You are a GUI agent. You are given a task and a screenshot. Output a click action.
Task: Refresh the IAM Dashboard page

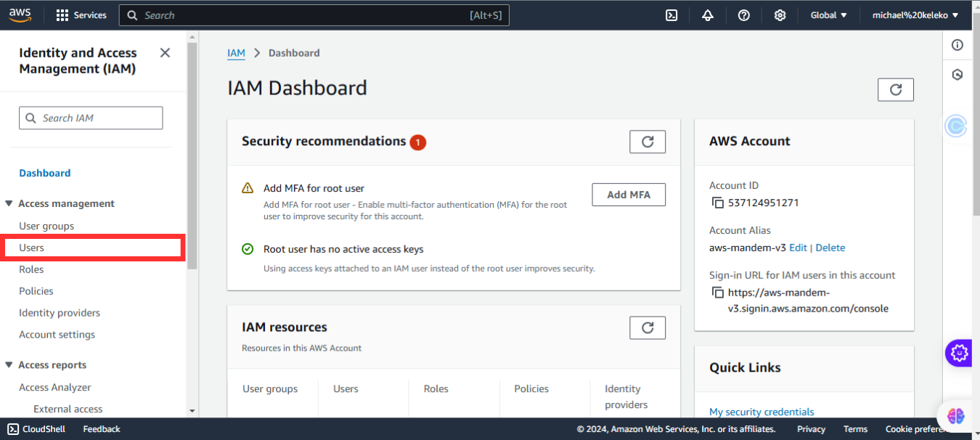tap(896, 89)
